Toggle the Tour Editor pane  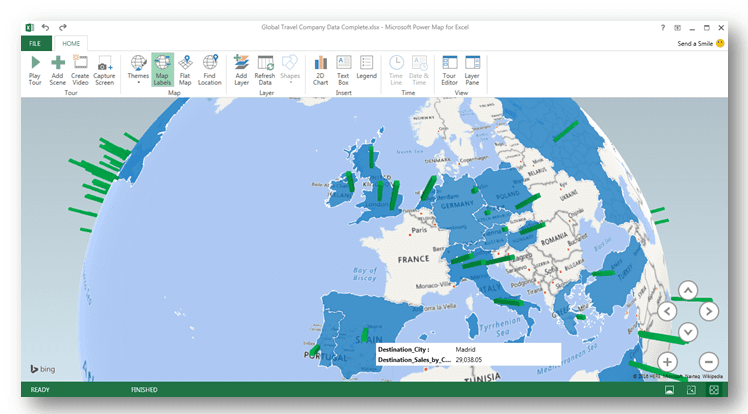click(x=449, y=71)
